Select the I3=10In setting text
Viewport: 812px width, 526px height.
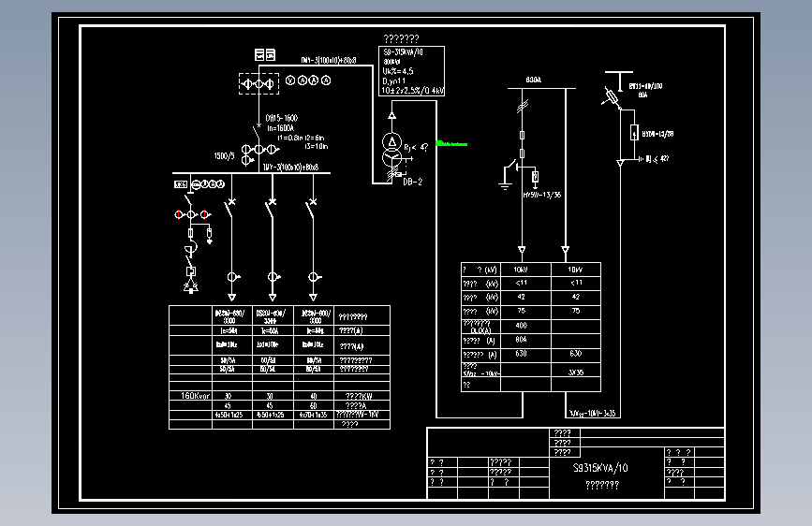pos(316,147)
